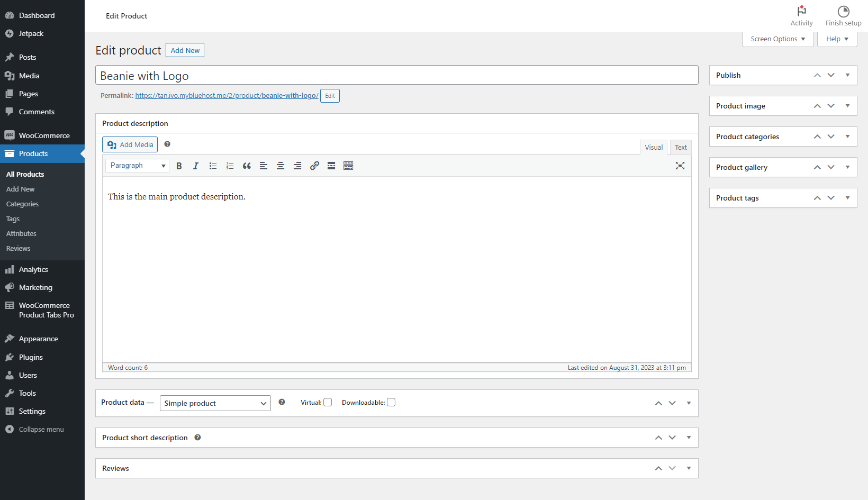
Task: Click the product title field
Action: (397, 75)
